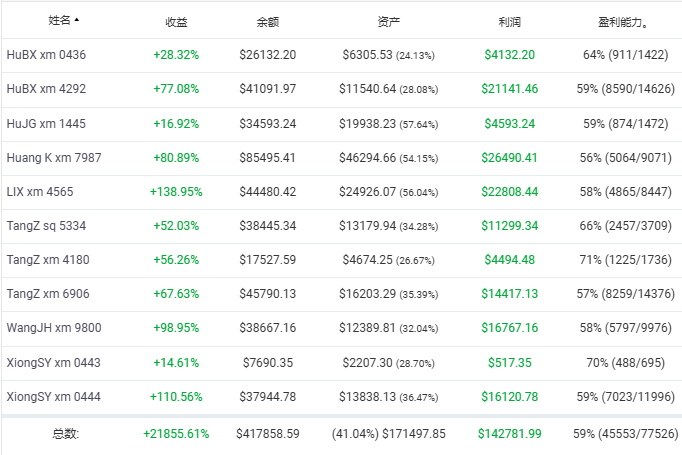
Task: Select the HuJG xm 1445 row name
Action: [46, 124]
